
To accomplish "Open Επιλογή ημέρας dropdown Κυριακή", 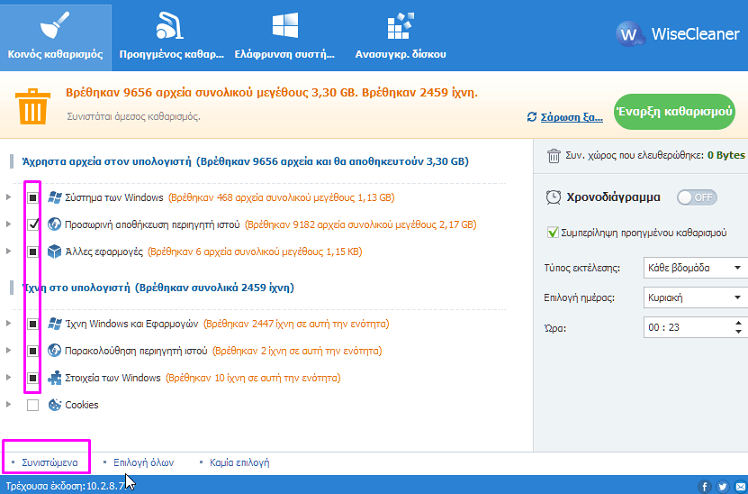I will (x=696, y=298).
